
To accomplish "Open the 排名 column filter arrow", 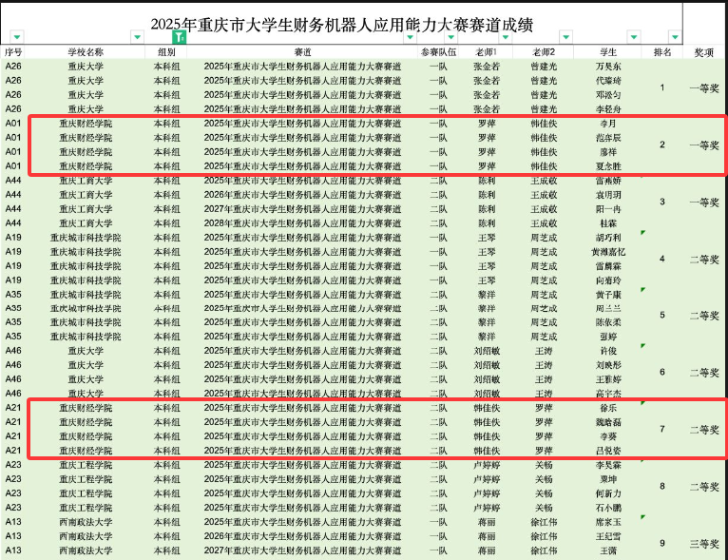I will coord(676,37).
